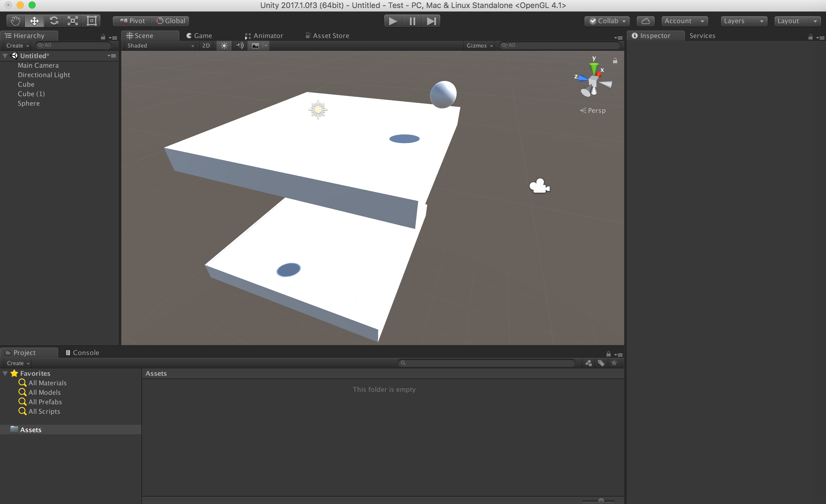
Task: Open the Account dropdown
Action: [685, 21]
